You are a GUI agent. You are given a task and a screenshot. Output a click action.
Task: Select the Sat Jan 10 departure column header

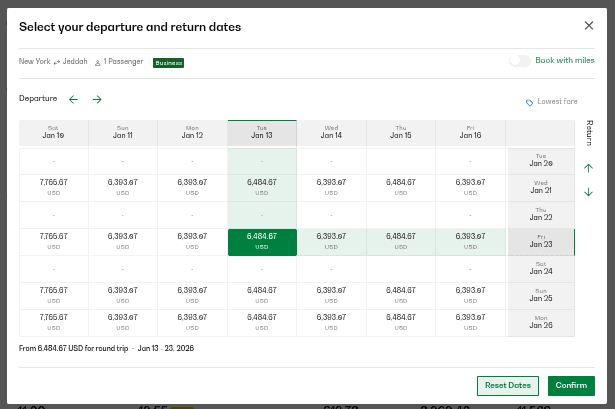(54, 133)
